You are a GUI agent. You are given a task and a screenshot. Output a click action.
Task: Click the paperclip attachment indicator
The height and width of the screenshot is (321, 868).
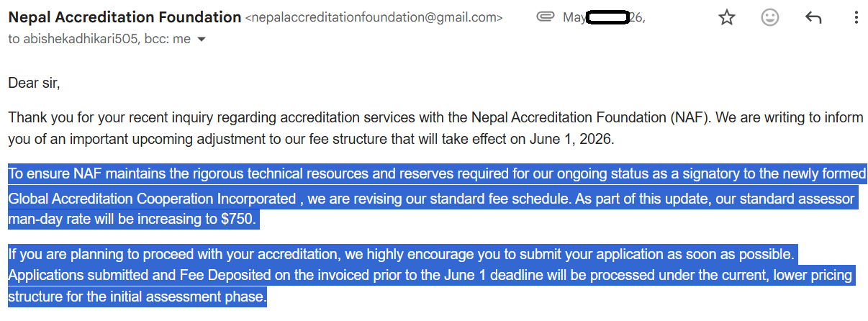545,17
